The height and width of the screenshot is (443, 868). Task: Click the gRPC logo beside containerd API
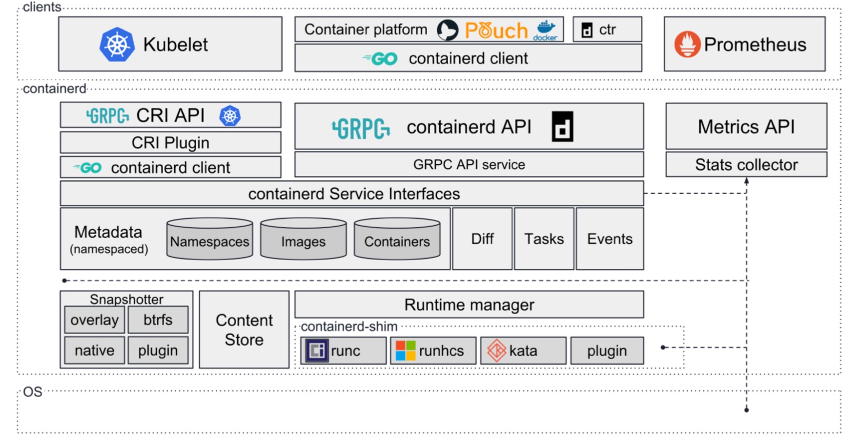coord(361,128)
